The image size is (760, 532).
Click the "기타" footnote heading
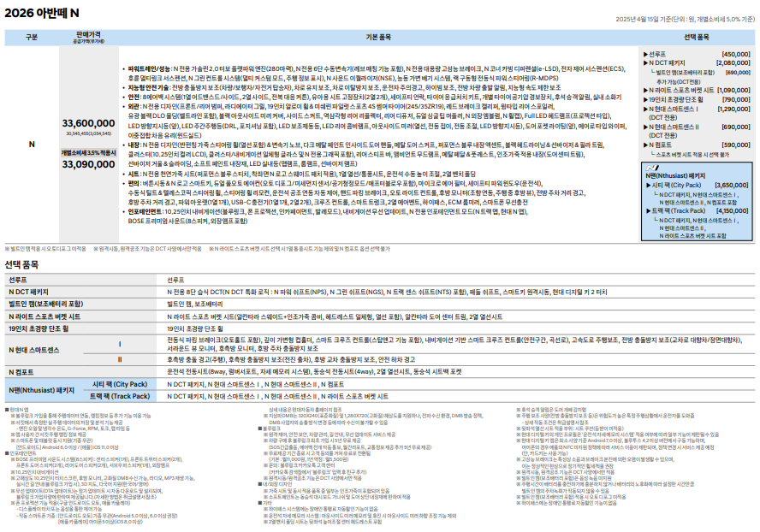click(265, 503)
